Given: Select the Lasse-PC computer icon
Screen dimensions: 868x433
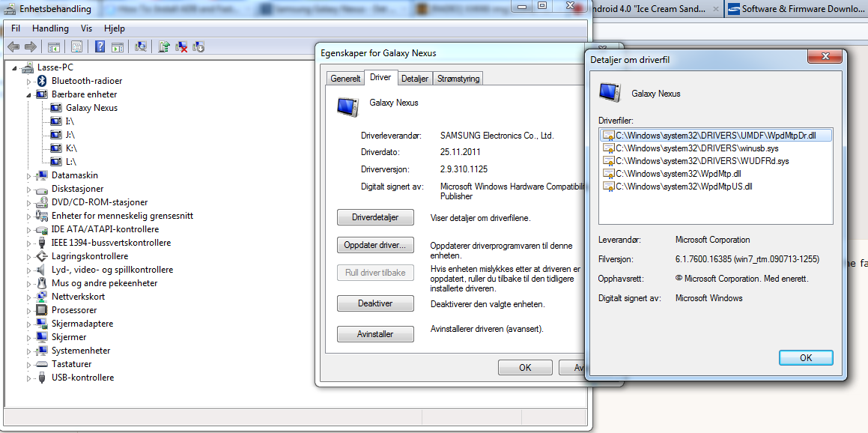Looking at the screenshot, I should [27, 67].
